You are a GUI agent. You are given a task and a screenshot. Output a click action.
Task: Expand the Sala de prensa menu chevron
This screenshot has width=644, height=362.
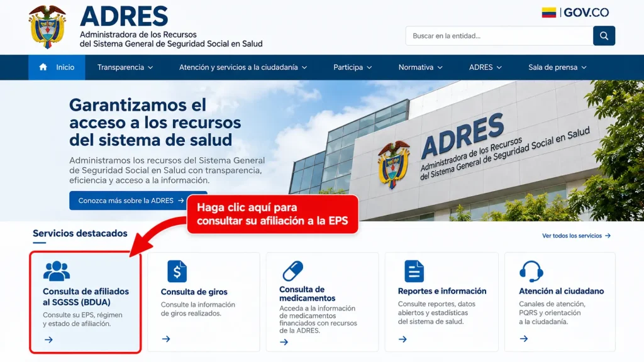tap(584, 67)
